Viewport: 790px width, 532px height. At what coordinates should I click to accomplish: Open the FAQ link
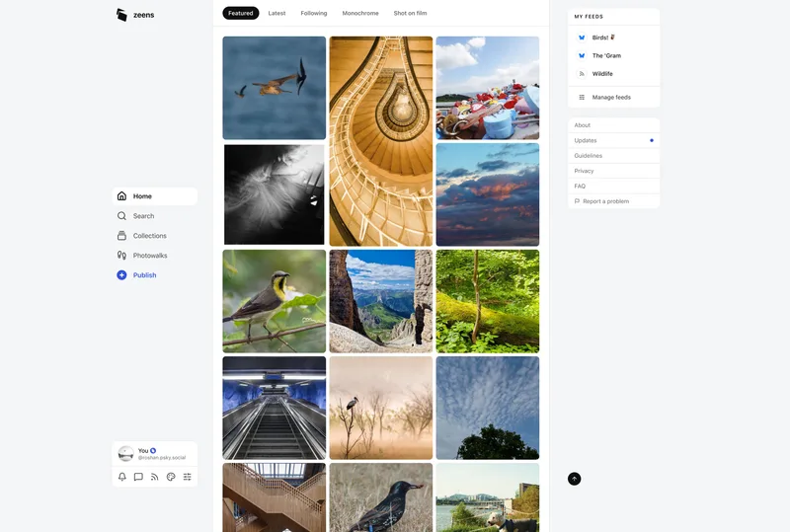(x=613, y=186)
